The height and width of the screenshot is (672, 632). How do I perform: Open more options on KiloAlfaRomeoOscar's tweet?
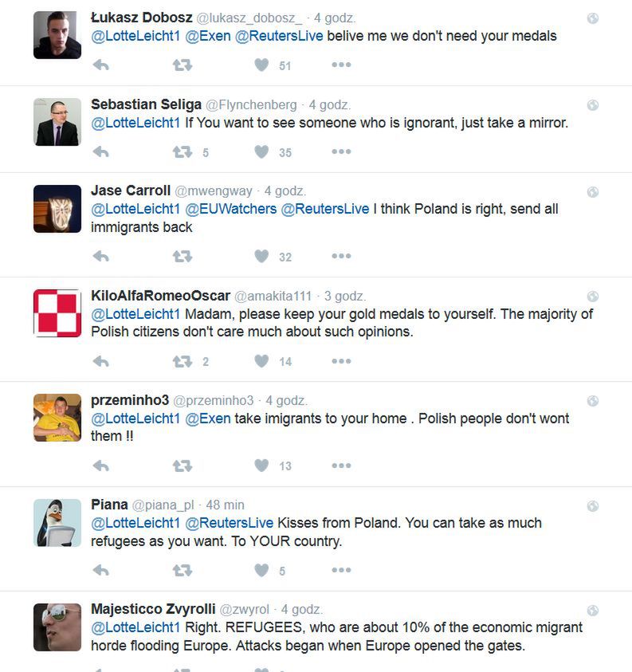coord(341,361)
